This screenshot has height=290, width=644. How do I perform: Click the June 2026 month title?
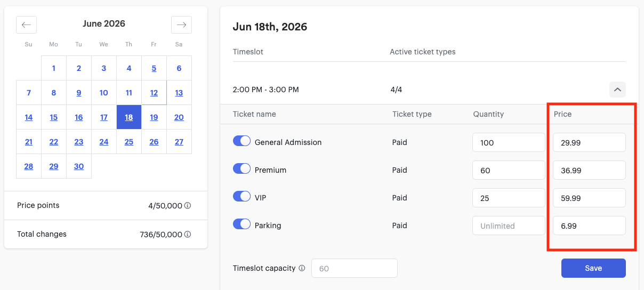coord(104,23)
